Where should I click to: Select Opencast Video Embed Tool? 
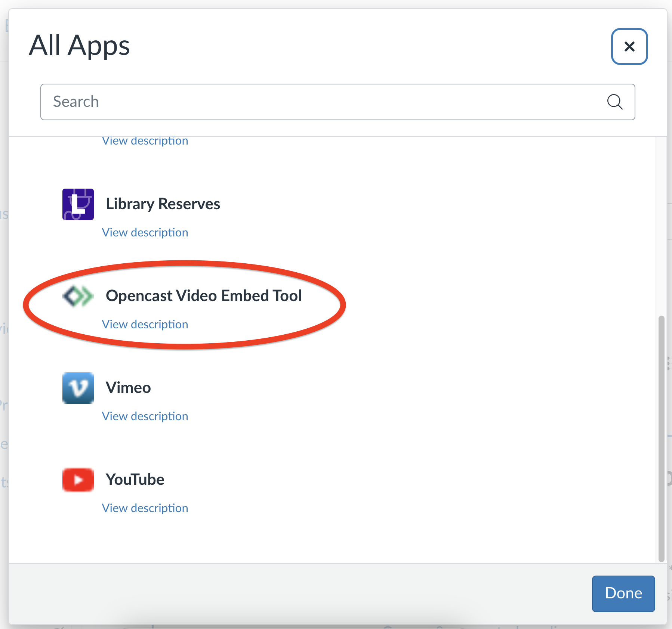pyautogui.click(x=204, y=296)
